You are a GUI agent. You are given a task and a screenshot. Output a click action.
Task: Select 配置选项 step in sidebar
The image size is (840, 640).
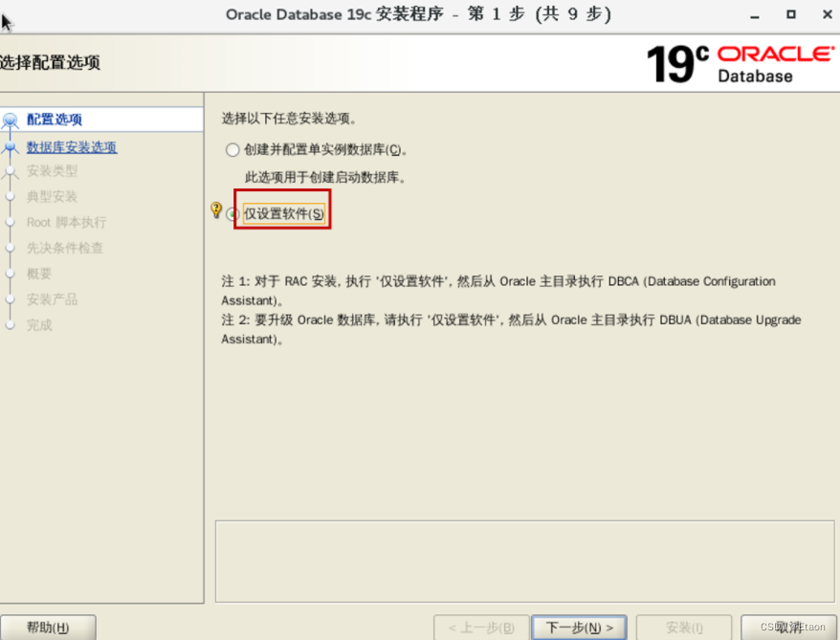click(55, 120)
